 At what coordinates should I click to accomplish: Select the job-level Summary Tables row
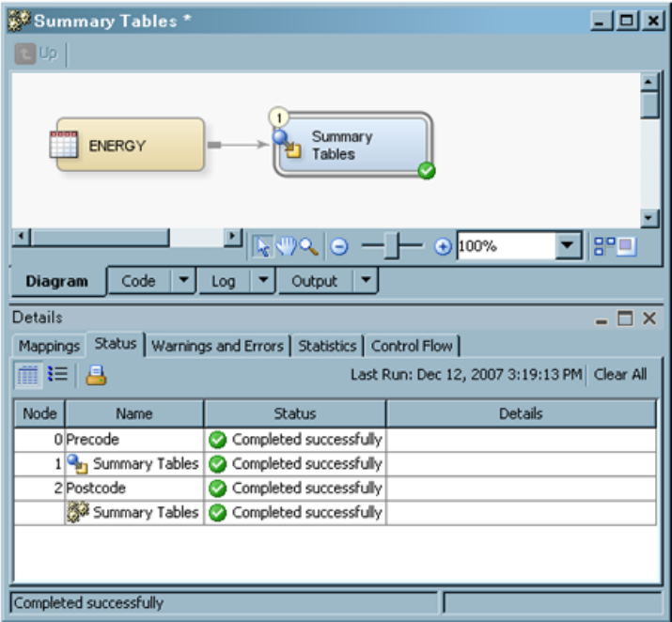pyautogui.click(x=133, y=512)
